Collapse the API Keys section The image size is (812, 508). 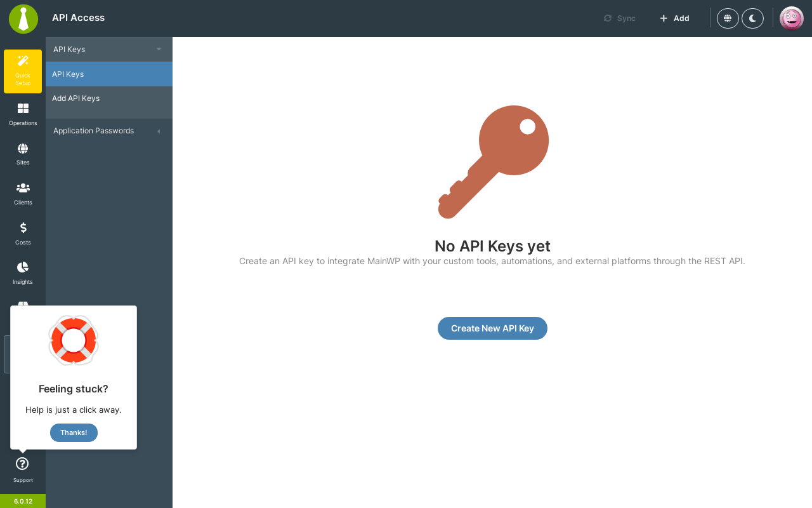109,50
